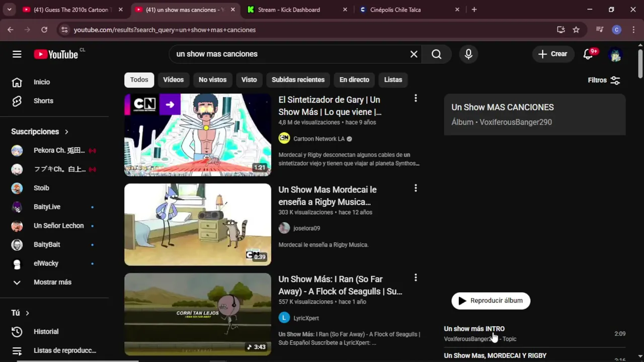The height and width of the screenshot is (362, 644).
Task: Reload the page
Action: [44, 30]
